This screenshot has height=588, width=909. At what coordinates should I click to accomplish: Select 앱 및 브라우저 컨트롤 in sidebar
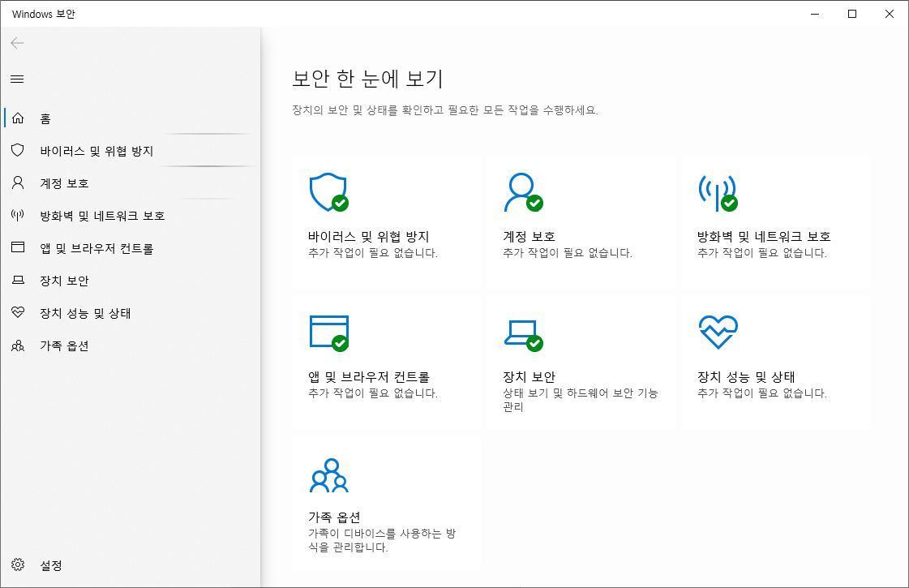pyautogui.click(x=96, y=249)
